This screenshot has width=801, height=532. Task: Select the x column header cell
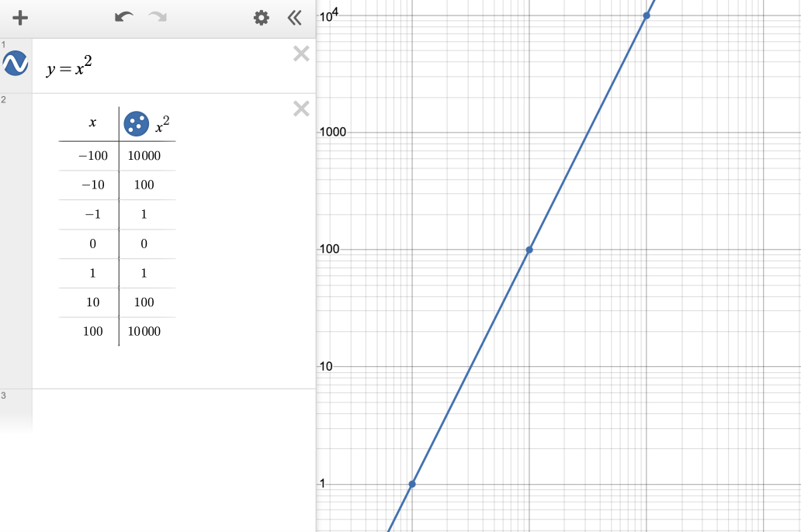92,123
